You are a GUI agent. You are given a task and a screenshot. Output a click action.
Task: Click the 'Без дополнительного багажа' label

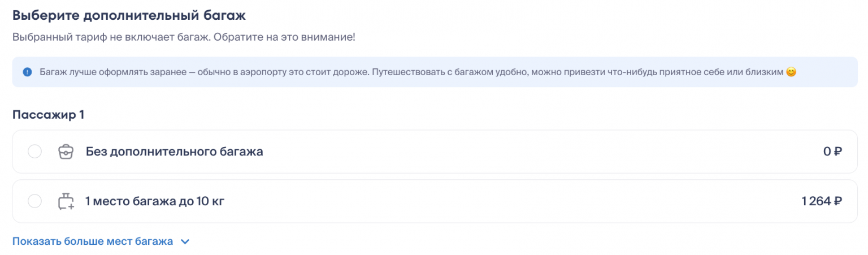tap(174, 152)
